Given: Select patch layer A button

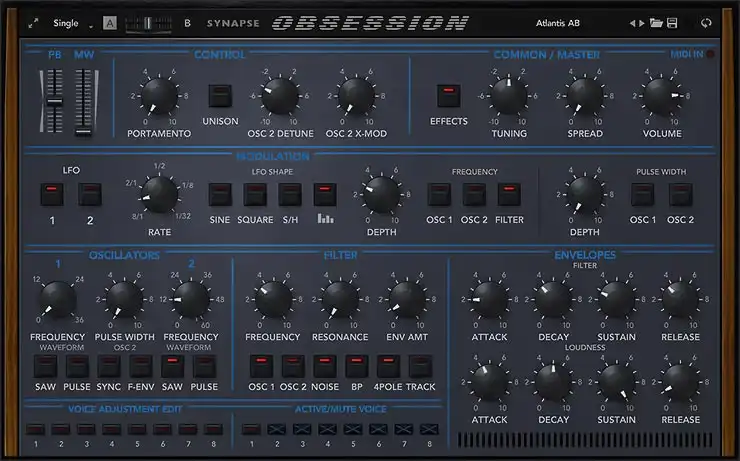Looking at the screenshot, I should (110, 23).
